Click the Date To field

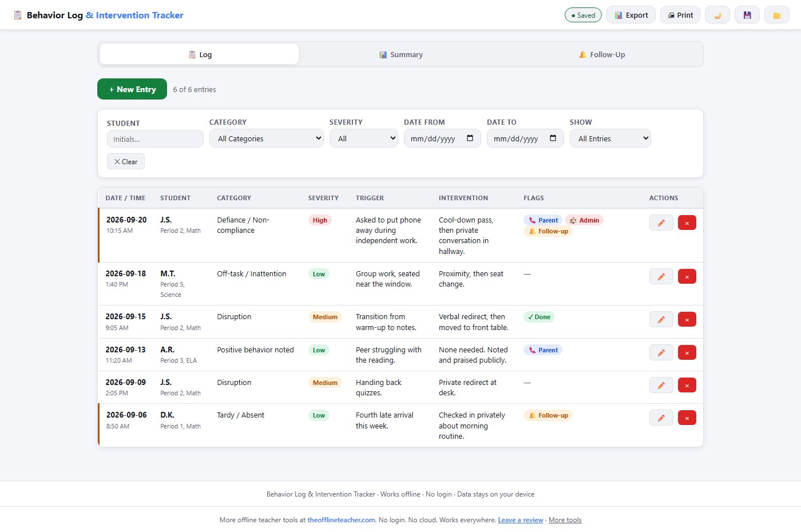pos(525,138)
